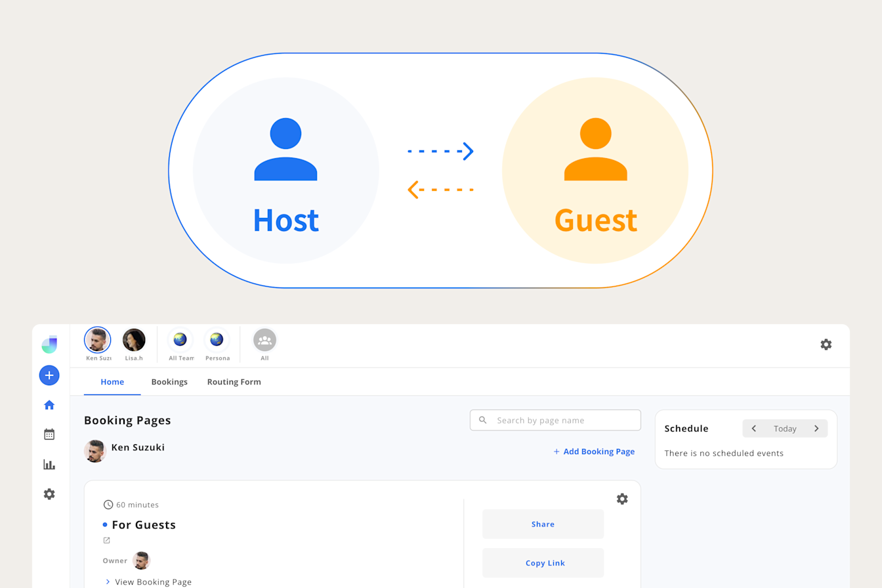This screenshot has width=882, height=588.
Task: Switch to the Routing Form tab
Action: (x=234, y=382)
